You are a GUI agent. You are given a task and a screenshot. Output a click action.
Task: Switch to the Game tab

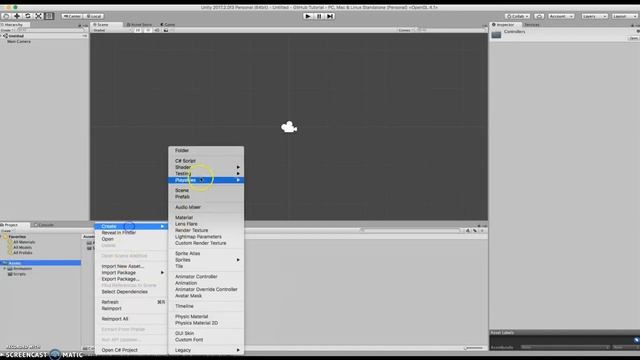tap(168, 24)
